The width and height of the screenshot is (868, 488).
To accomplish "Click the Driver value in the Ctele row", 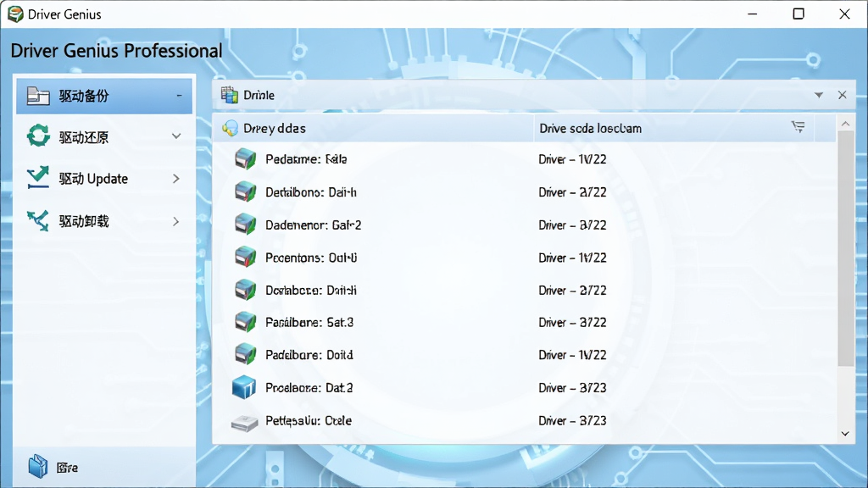I will 572,420.
